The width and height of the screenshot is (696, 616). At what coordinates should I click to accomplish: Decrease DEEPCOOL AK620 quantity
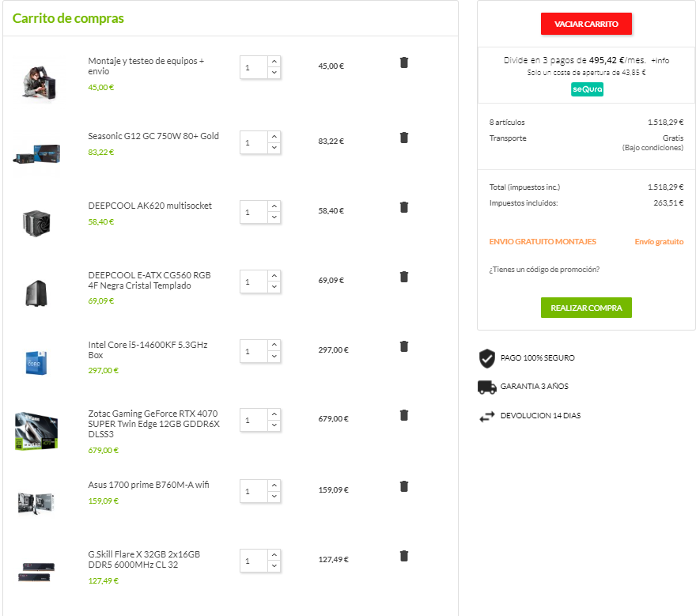click(x=274, y=217)
